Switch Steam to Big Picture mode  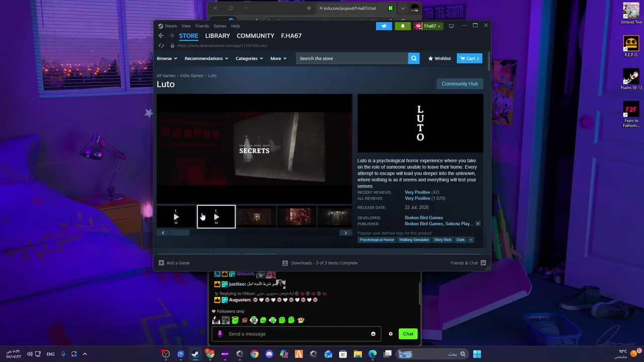tap(451, 26)
